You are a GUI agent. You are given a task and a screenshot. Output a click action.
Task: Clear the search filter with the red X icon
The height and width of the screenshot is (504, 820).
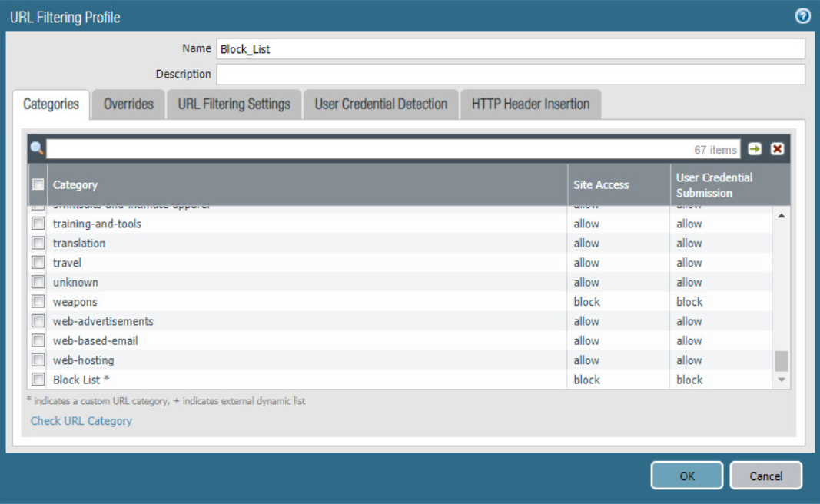click(776, 148)
